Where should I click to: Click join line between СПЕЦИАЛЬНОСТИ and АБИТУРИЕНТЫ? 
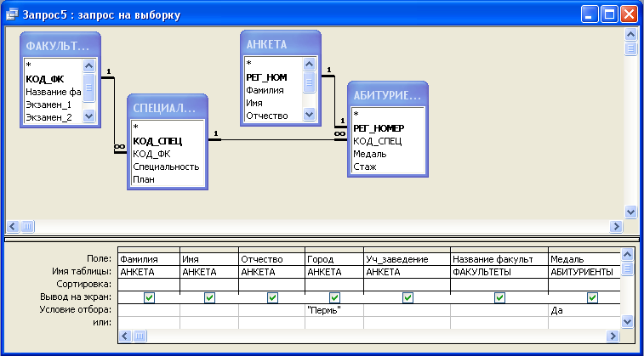click(x=277, y=140)
